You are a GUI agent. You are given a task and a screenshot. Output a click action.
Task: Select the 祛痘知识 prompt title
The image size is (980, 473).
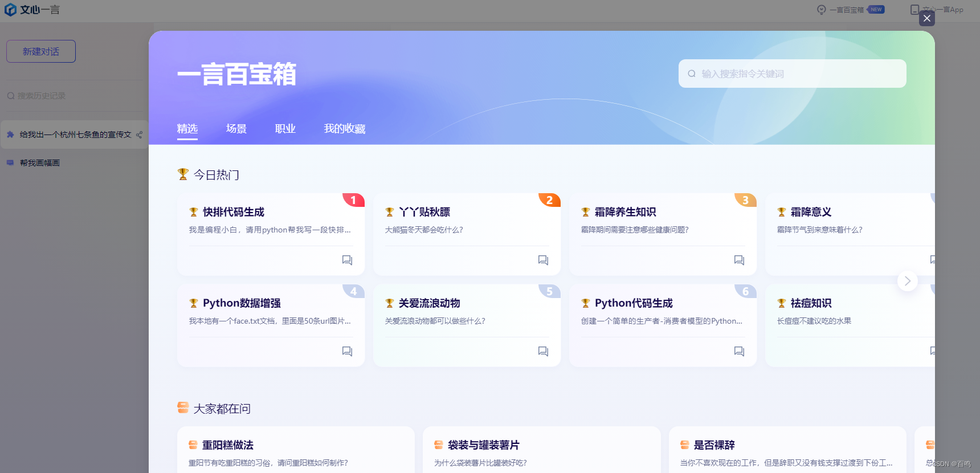click(x=811, y=303)
